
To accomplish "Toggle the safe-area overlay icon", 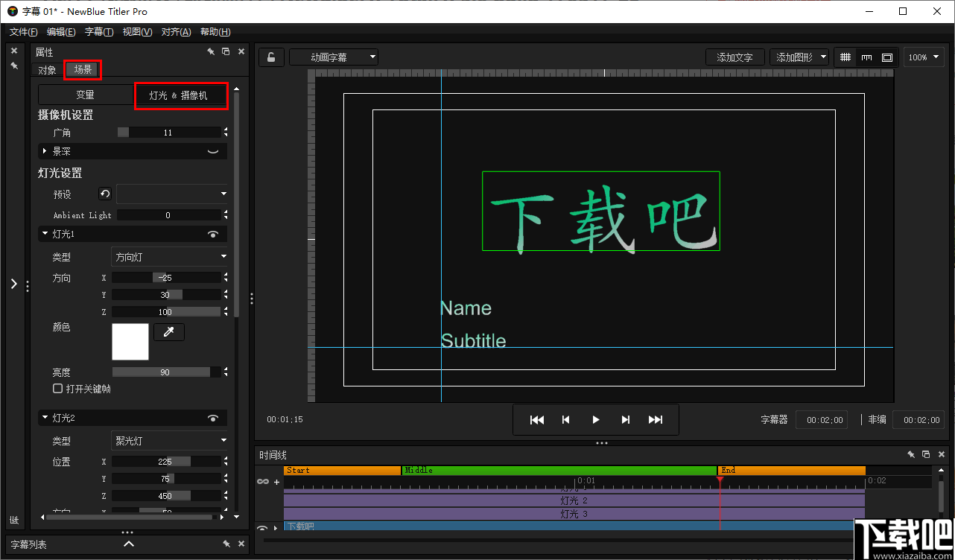I will coord(886,57).
